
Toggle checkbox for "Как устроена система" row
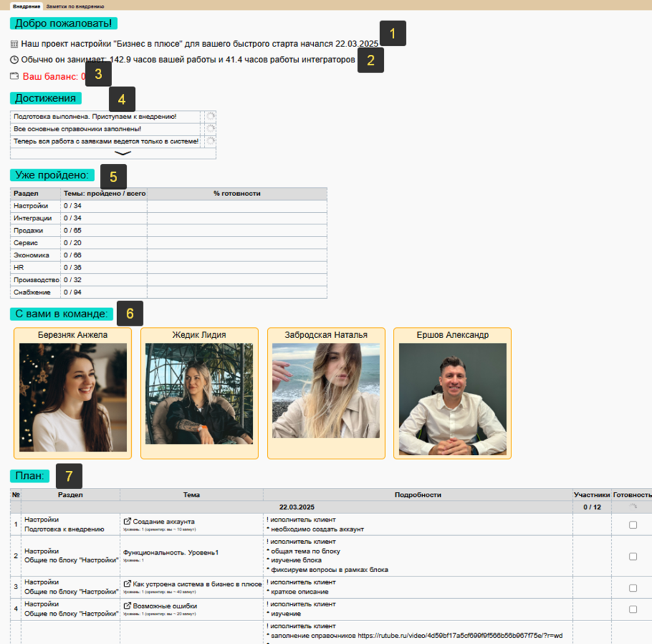click(632, 588)
